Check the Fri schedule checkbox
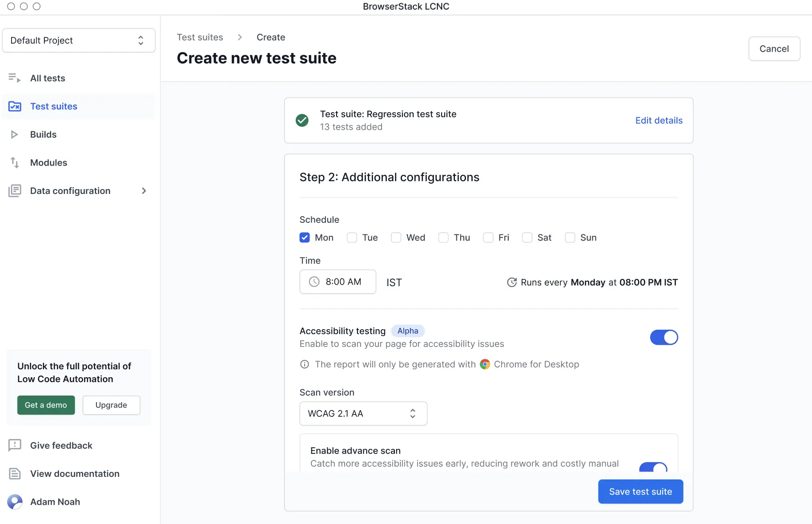This screenshot has height=524, width=812. click(x=488, y=238)
